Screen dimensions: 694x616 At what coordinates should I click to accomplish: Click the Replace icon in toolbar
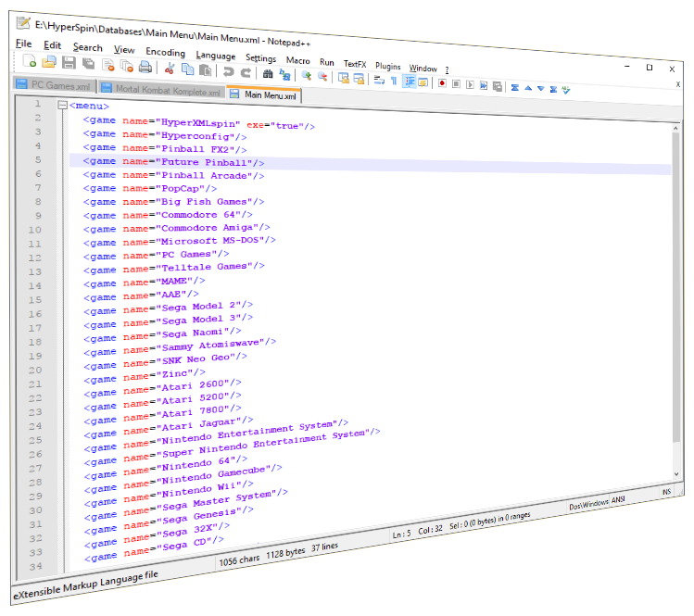284,74
